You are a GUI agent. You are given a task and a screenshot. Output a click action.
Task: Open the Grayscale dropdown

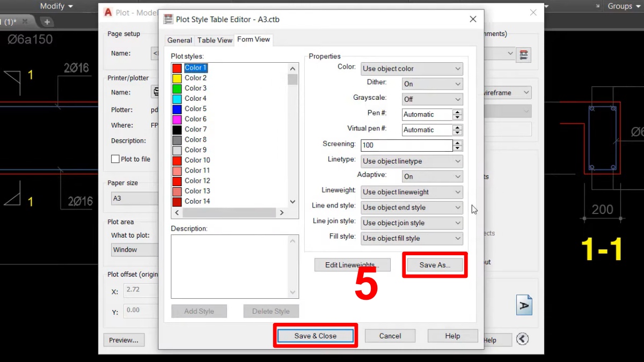click(432, 99)
